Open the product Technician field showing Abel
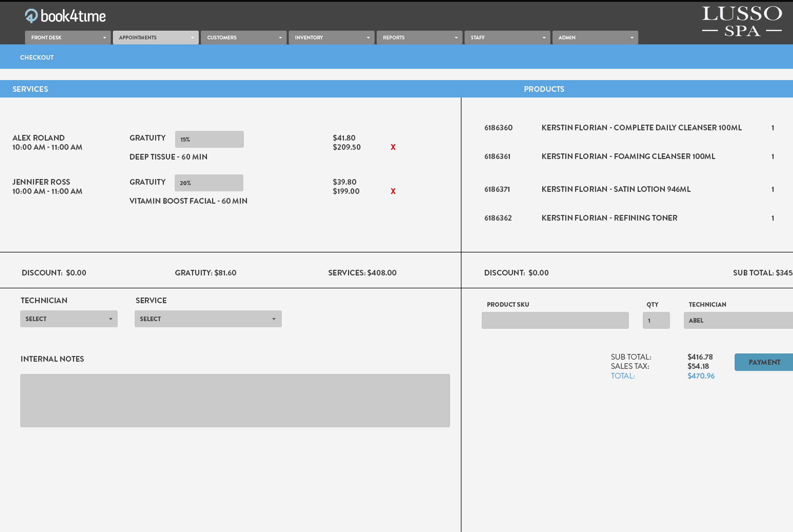The width and height of the screenshot is (793, 532). pos(738,321)
